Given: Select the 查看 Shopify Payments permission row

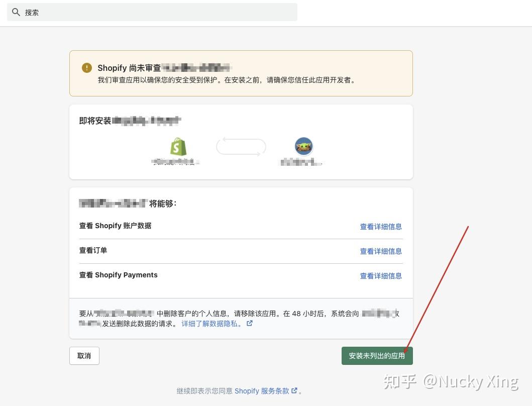Looking at the screenshot, I should click(118, 275).
